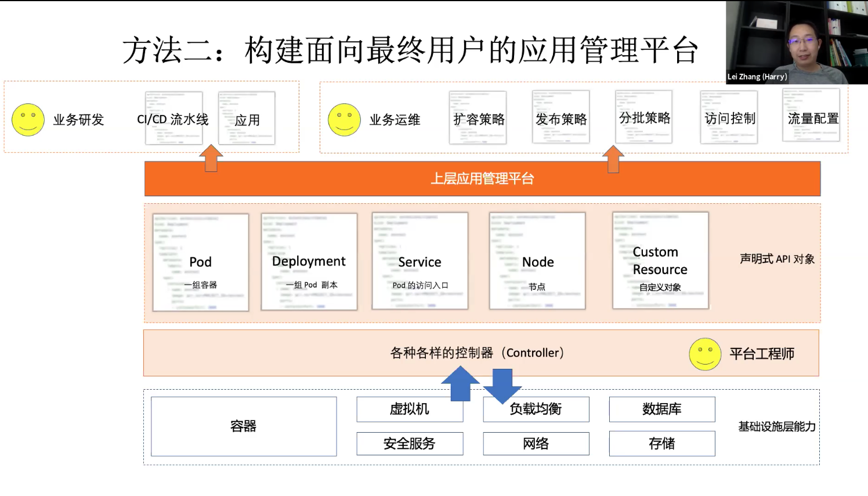Select the 流量配置 document card
The width and height of the screenshot is (868, 496).
point(811,115)
